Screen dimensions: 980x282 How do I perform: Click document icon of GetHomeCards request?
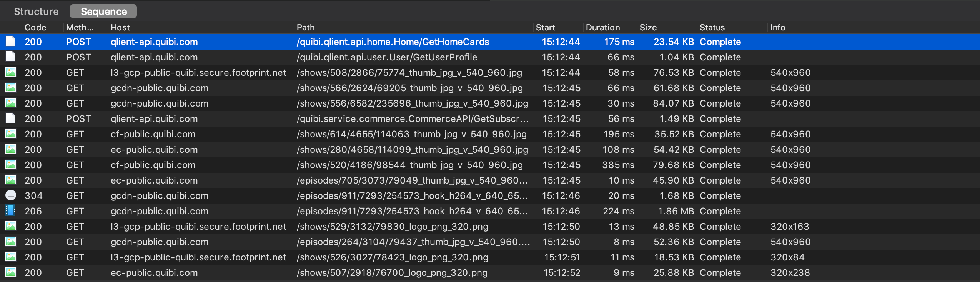tap(10, 42)
